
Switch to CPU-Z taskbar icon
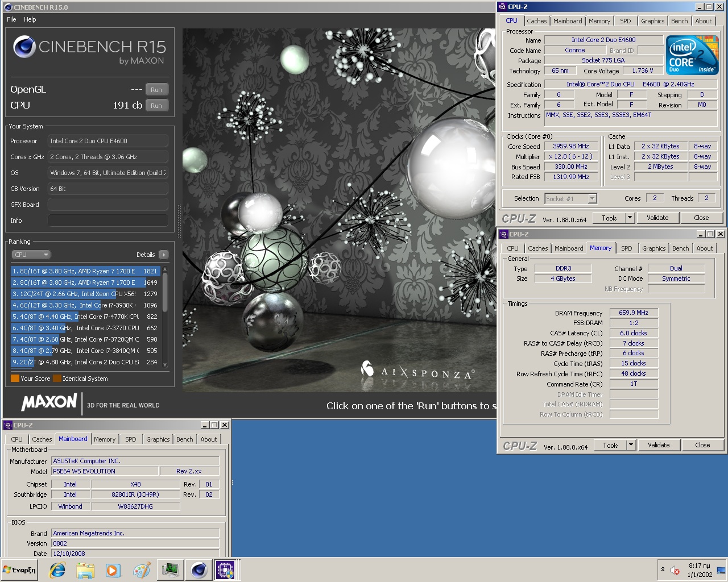pos(226,570)
